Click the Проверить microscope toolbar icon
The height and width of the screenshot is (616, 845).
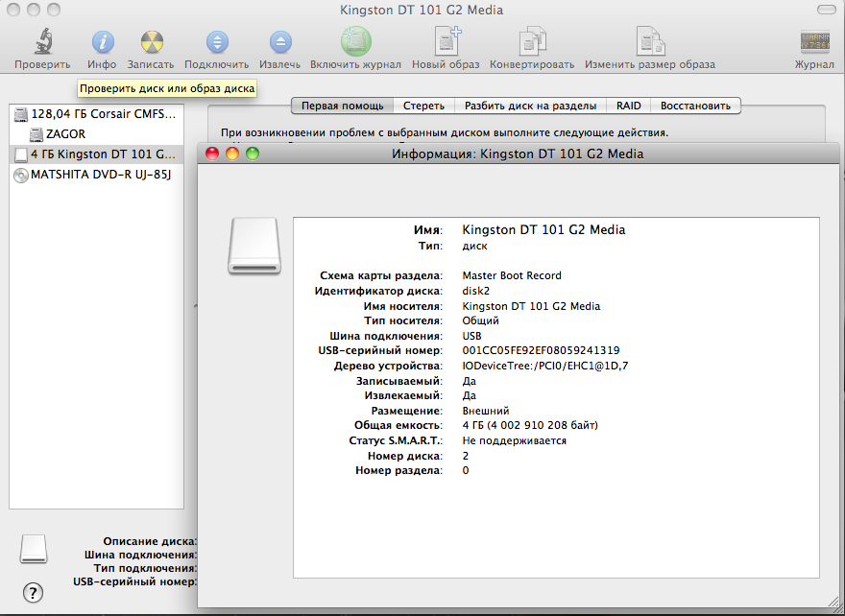coord(43,41)
